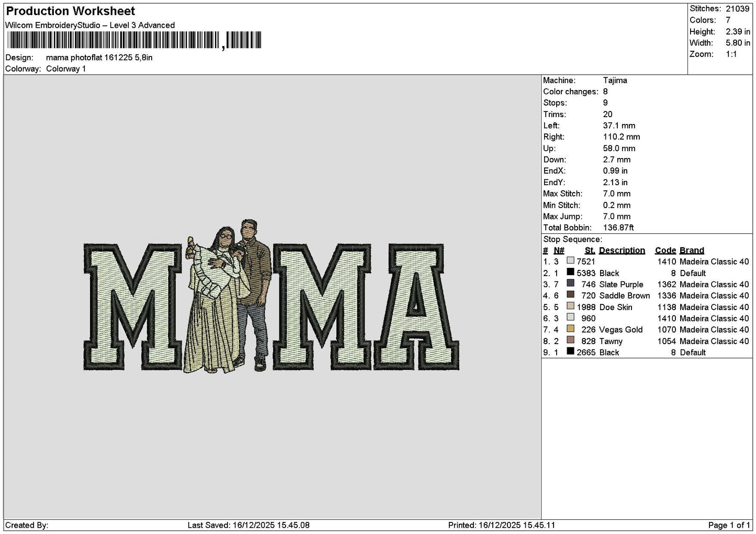Click stitch count 2665 in stop 9
The height and width of the screenshot is (534, 756).
(x=586, y=353)
